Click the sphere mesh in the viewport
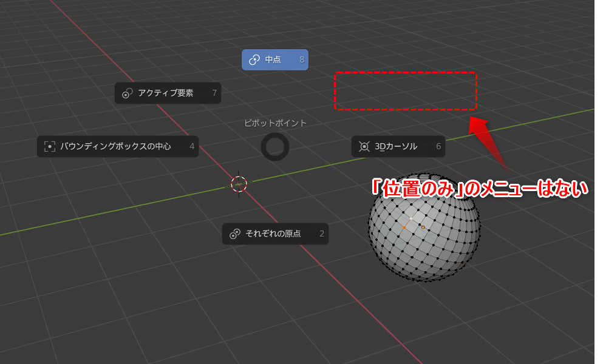 pyautogui.click(x=424, y=227)
